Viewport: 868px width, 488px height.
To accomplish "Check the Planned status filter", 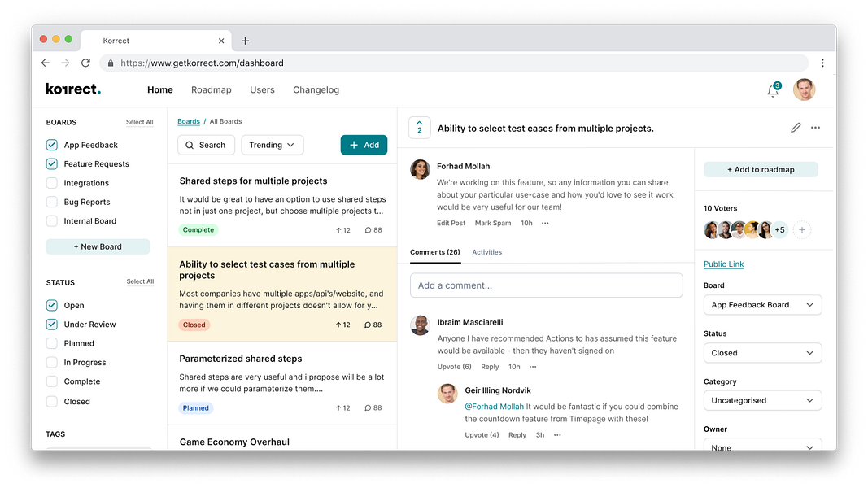I will point(51,343).
